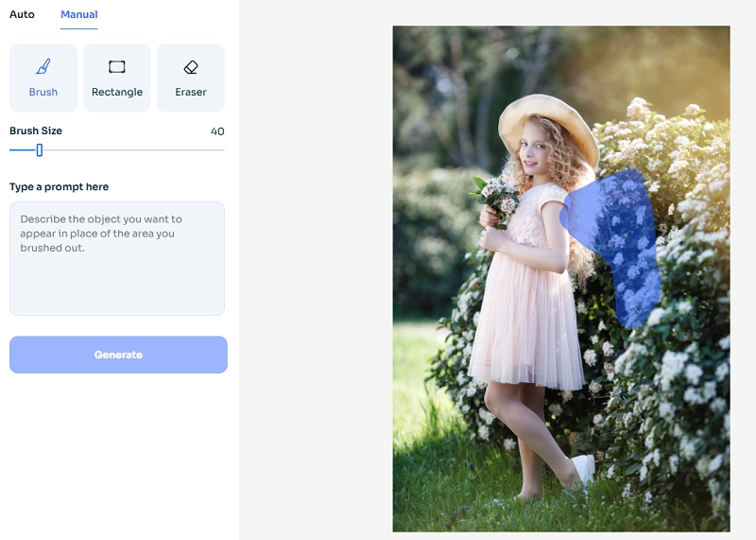This screenshot has height=540, width=756.
Task: Focus the prompt description text box
Action: [x=117, y=257]
